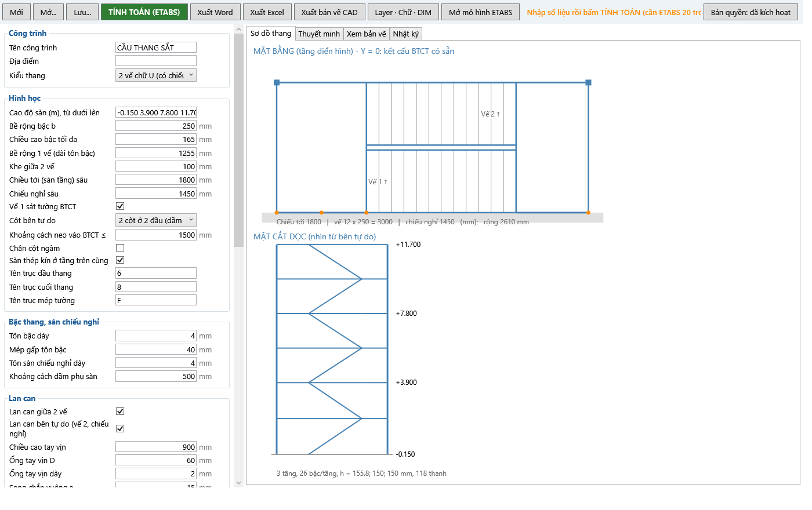
Task: Click the 'Mép gấp tôn bậc' field
Action: pyautogui.click(x=156, y=349)
